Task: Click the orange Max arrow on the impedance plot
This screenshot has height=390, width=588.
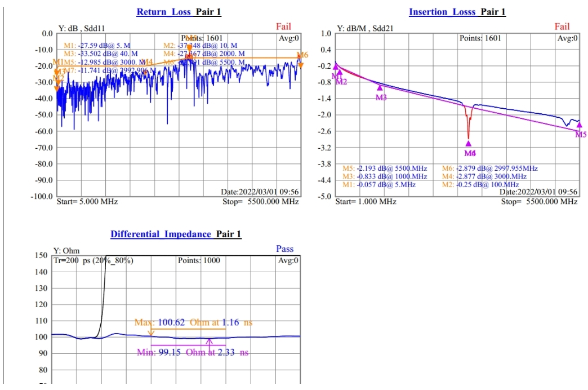Action: click(x=151, y=333)
